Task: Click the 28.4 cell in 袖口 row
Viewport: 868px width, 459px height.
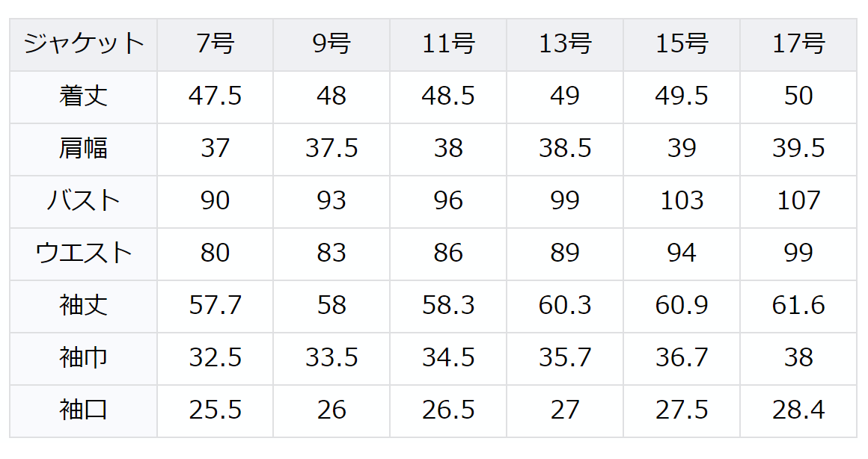Action: 798,410
